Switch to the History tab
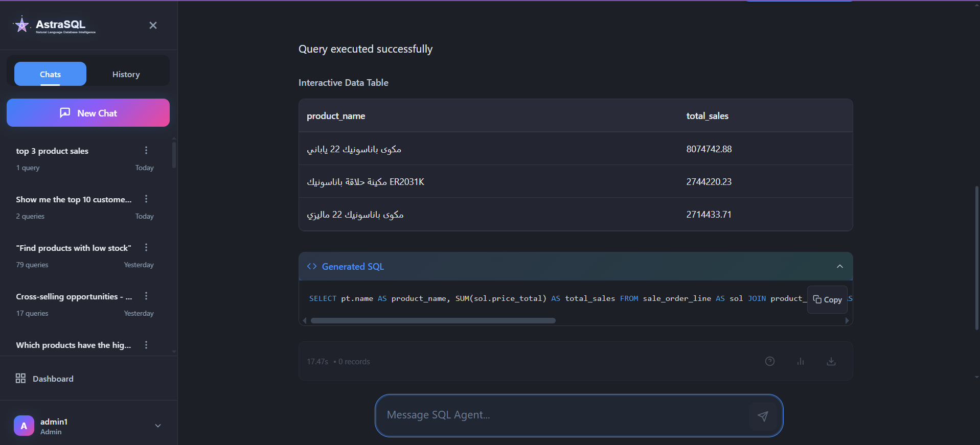 [126, 74]
